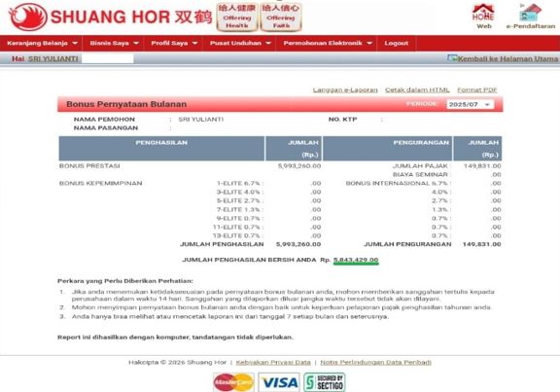This screenshot has height=392, width=560.
Task: Click the MasterCard payment logo
Action: [233, 382]
